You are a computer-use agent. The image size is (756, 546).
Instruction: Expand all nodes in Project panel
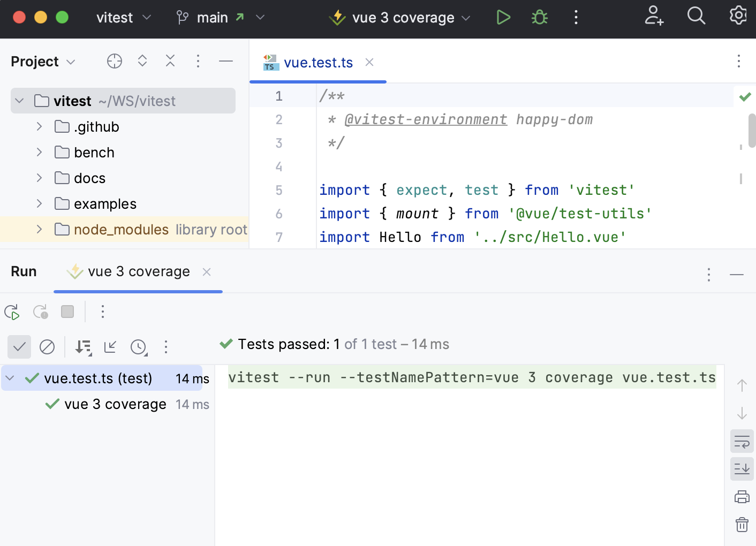coord(142,61)
